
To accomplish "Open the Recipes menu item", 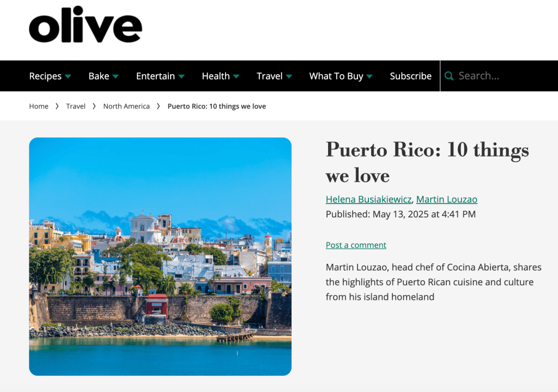I will coord(45,76).
